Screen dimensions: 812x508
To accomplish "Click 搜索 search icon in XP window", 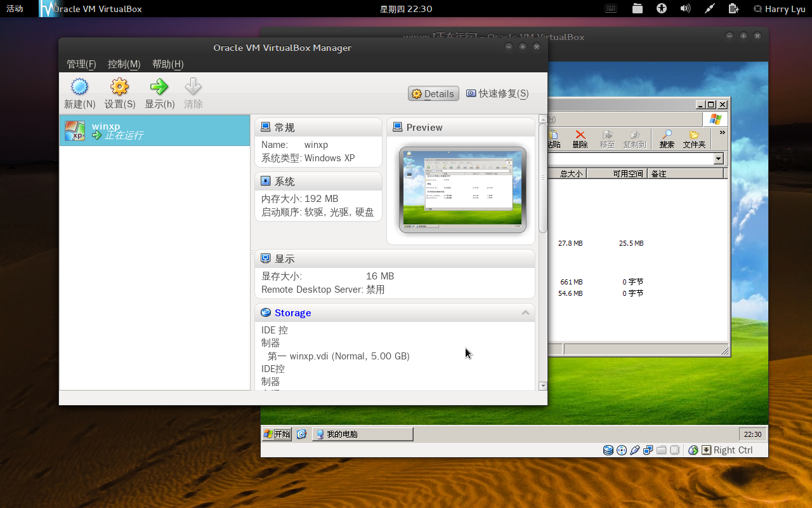I will [x=667, y=139].
